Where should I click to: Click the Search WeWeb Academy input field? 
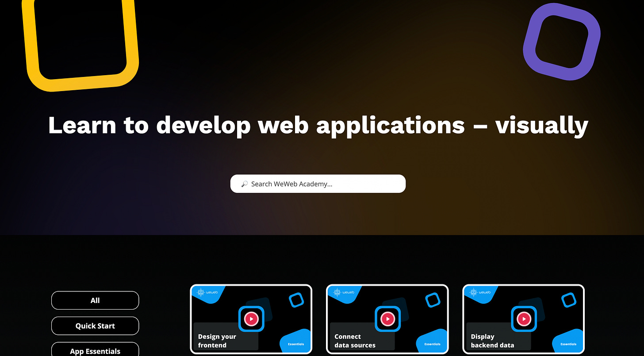(318, 184)
